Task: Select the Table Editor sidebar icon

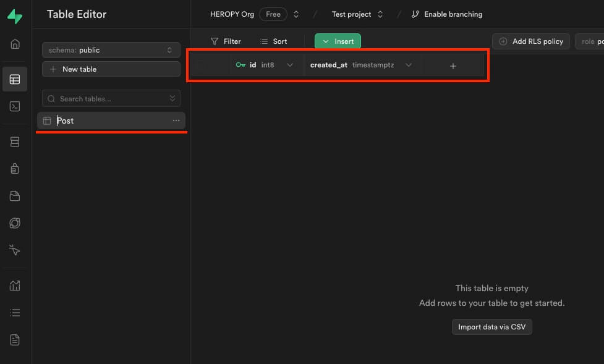Action: click(15, 79)
